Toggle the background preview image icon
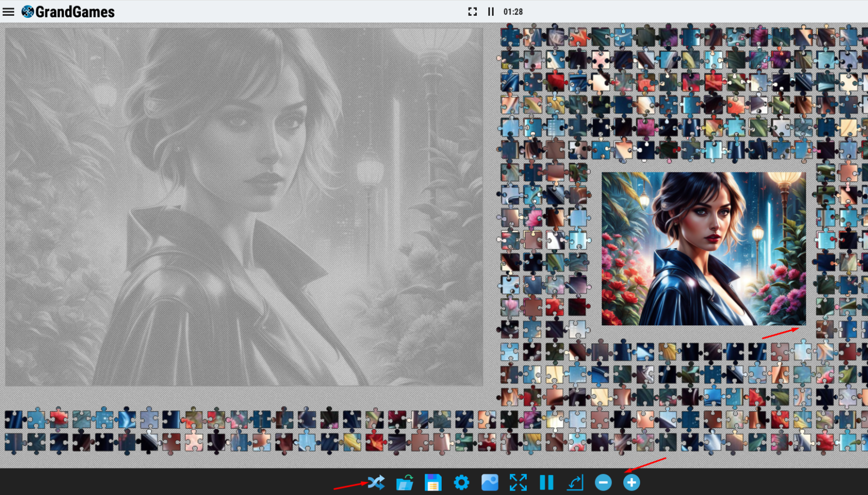 (490, 483)
